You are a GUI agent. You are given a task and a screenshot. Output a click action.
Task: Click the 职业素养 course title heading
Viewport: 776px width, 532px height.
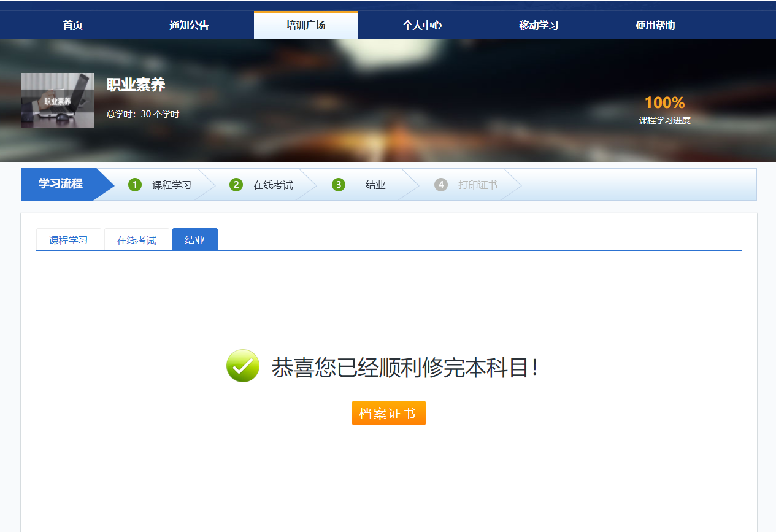coord(136,85)
